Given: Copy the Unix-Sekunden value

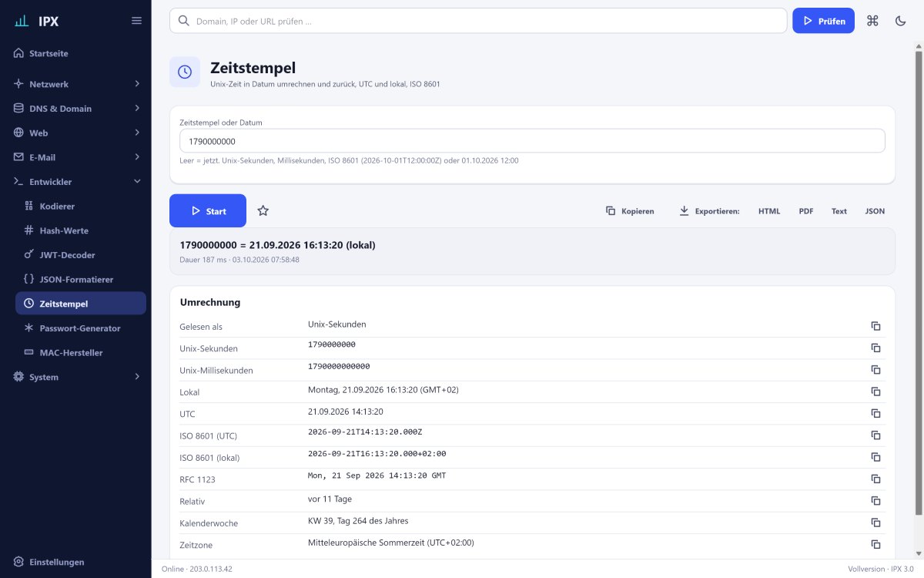Looking at the screenshot, I should pos(875,348).
